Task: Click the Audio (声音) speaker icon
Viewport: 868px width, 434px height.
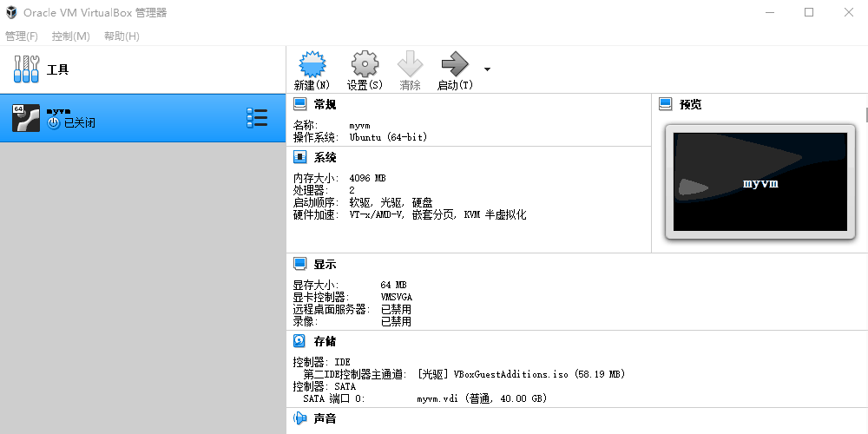Action: point(300,418)
